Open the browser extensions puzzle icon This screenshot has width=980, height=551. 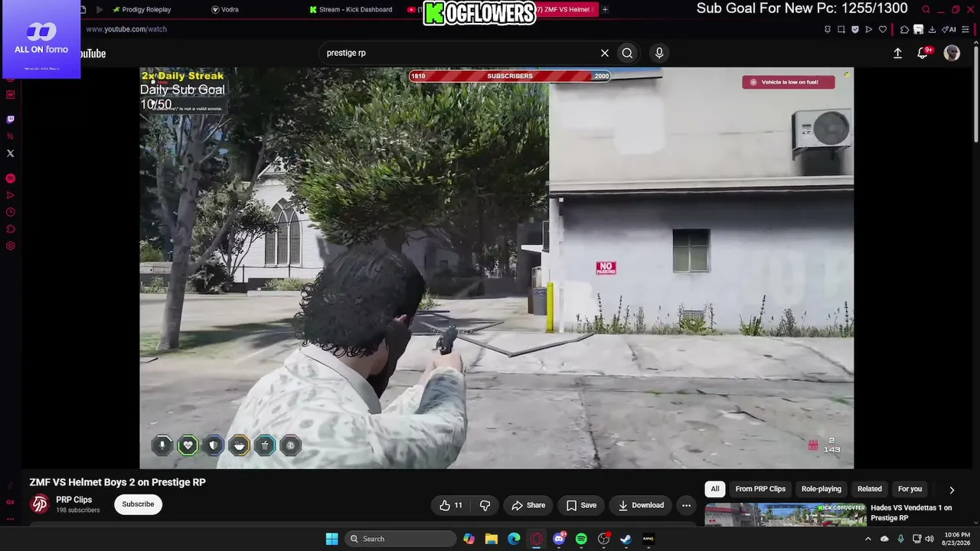904,29
